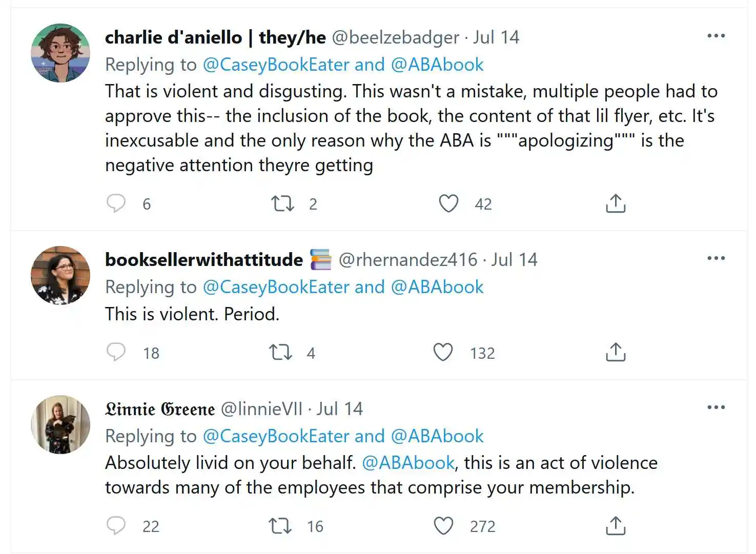The width and height of the screenshot is (756, 554).
Task: Share charlie d'aniello's tweet
Action: click(x=616, y=203)
